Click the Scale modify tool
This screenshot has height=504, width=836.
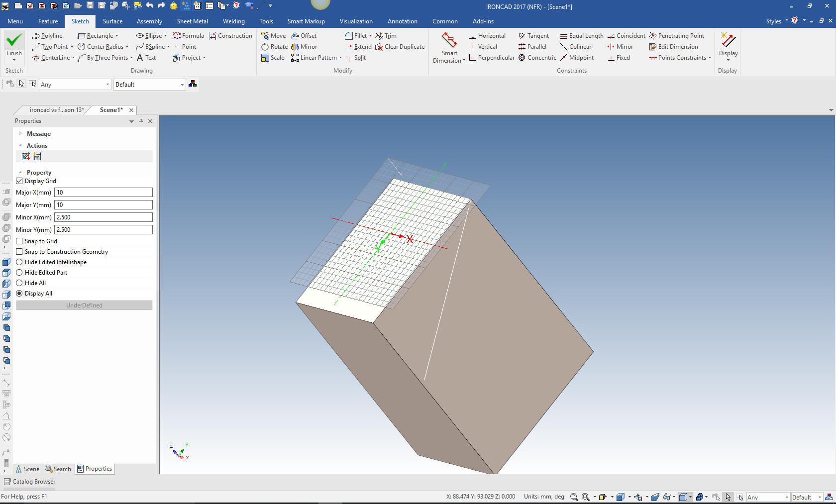(272, 58)
